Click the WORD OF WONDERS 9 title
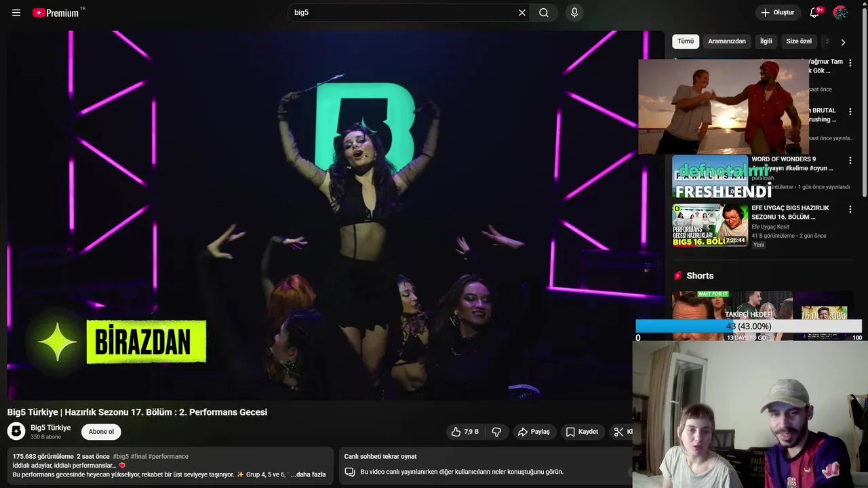 792,163
